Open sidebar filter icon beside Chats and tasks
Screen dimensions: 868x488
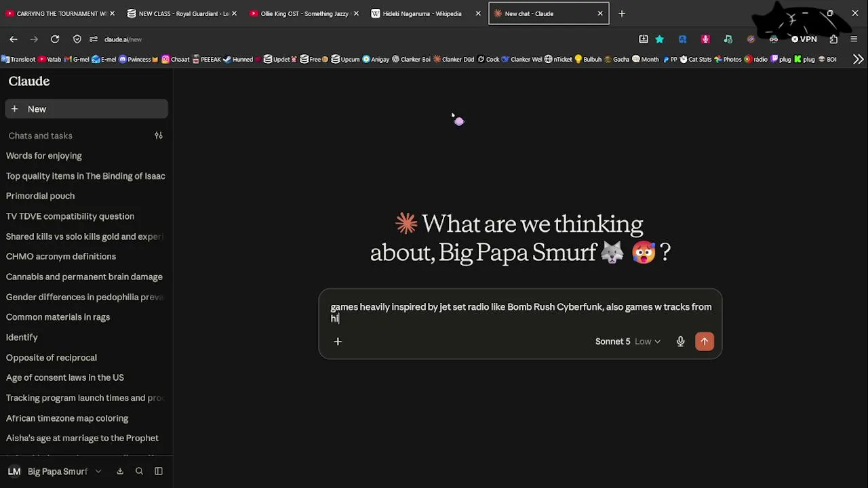pyautogui.click(x=159, y=136)
